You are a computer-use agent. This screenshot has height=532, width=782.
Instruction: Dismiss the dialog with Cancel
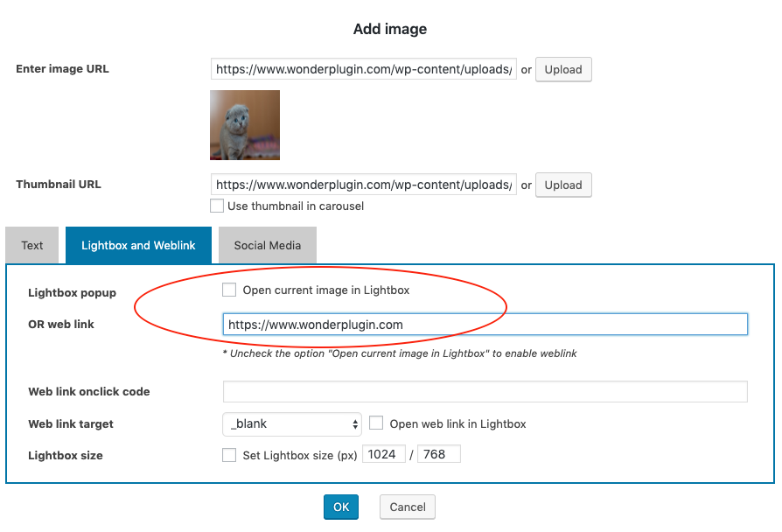coord(407,507)
